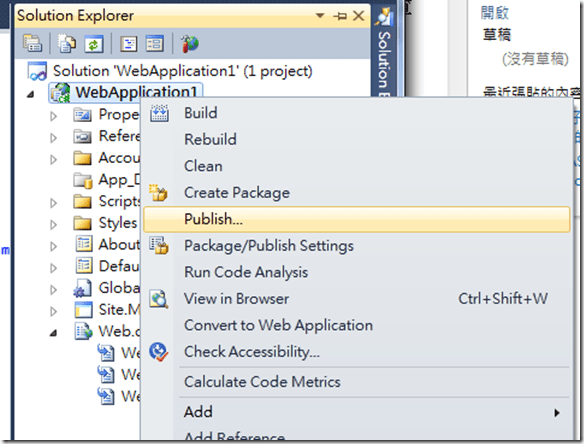Image resolution: width=584 pixels, height=444 pixels.
Task: Close the Solution Explorer panel
Action: [358, 16]
